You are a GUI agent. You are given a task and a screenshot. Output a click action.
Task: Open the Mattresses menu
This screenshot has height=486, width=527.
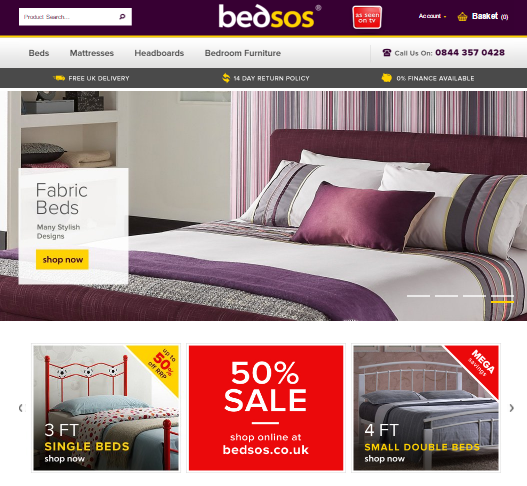click(92, 53)
